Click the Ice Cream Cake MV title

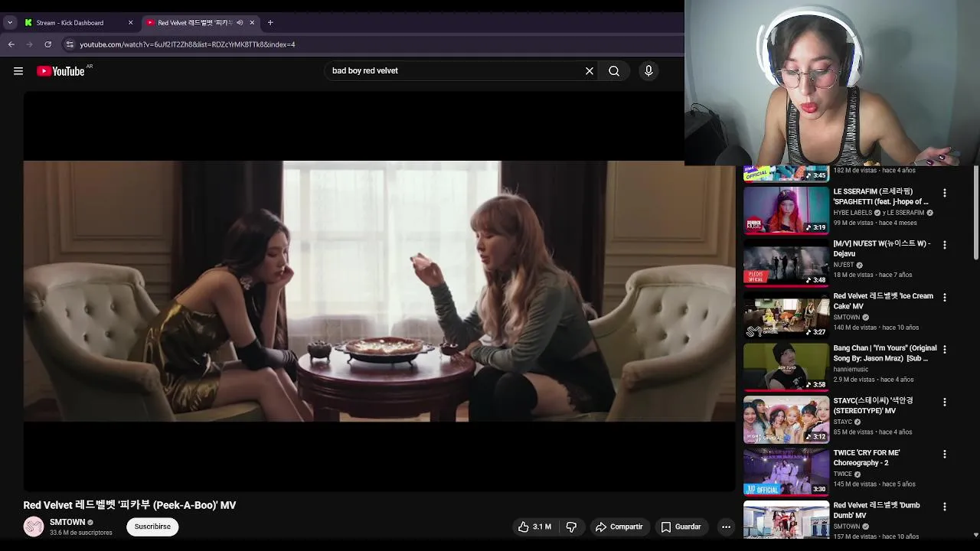click(x=883, y=301)
